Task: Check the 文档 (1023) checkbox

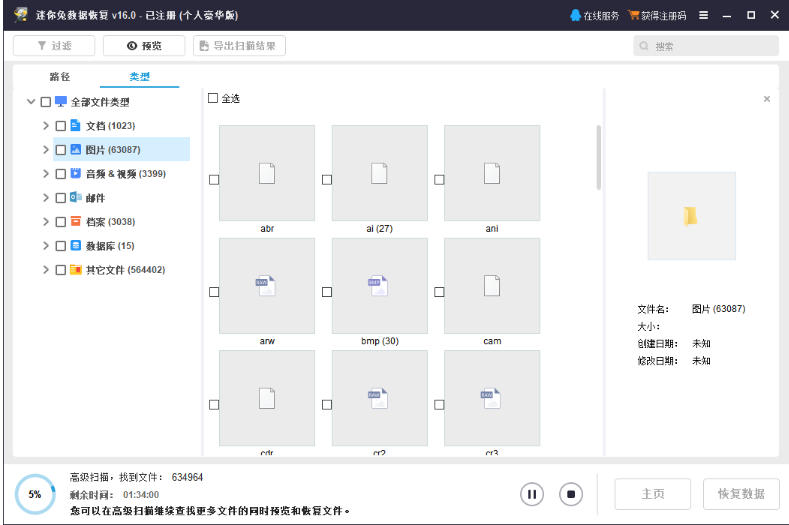Action: [60, 126]
